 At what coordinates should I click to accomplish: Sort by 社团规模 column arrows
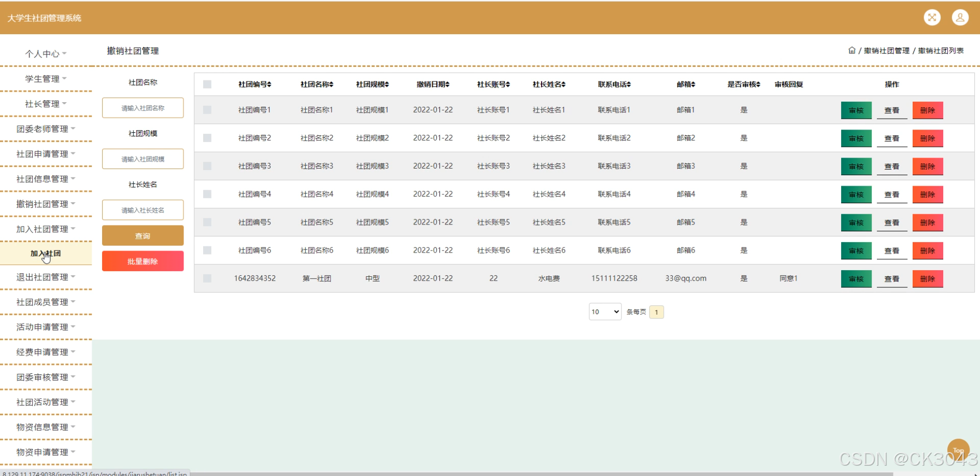pyautogui.click(x=387, y=85)
